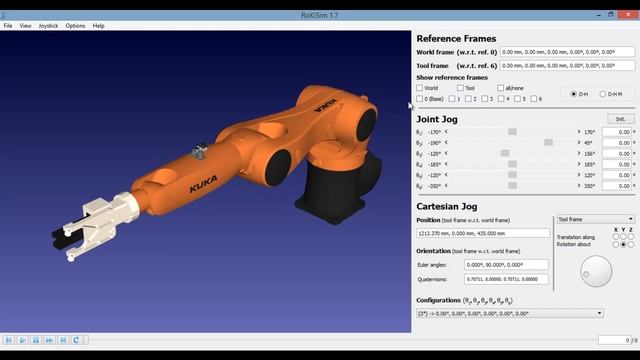The height and width of the screenshot is (360, 640).
Task: Click the θ5 joint slider handle
Action: (512, 175)
